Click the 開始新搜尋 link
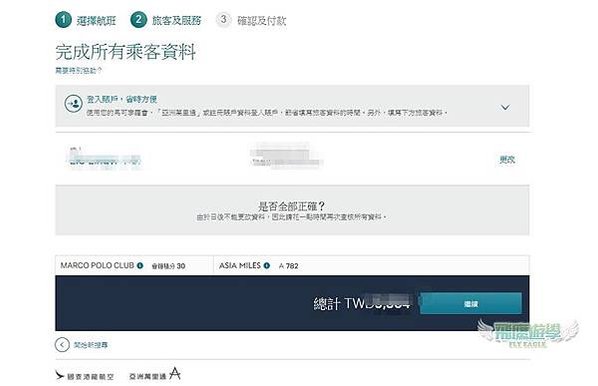The image size is (598, 386). 91,345
